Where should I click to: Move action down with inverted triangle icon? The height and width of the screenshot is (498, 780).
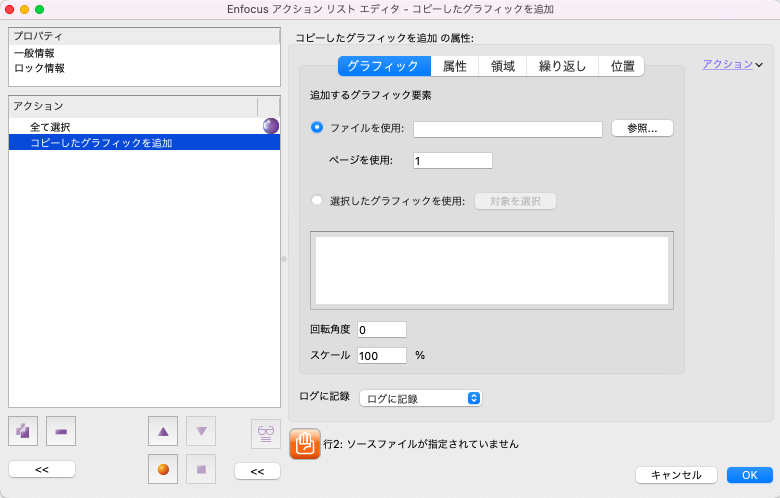coord(201,431)
